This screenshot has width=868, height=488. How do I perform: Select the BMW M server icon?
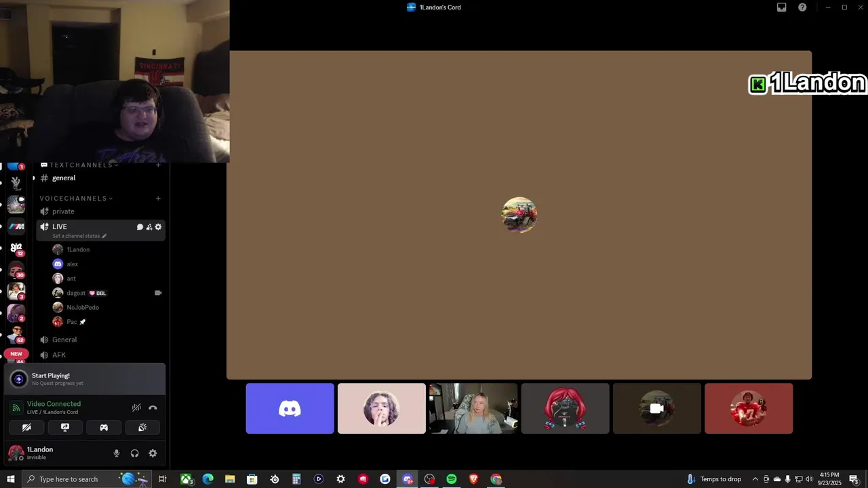(16, 227)
